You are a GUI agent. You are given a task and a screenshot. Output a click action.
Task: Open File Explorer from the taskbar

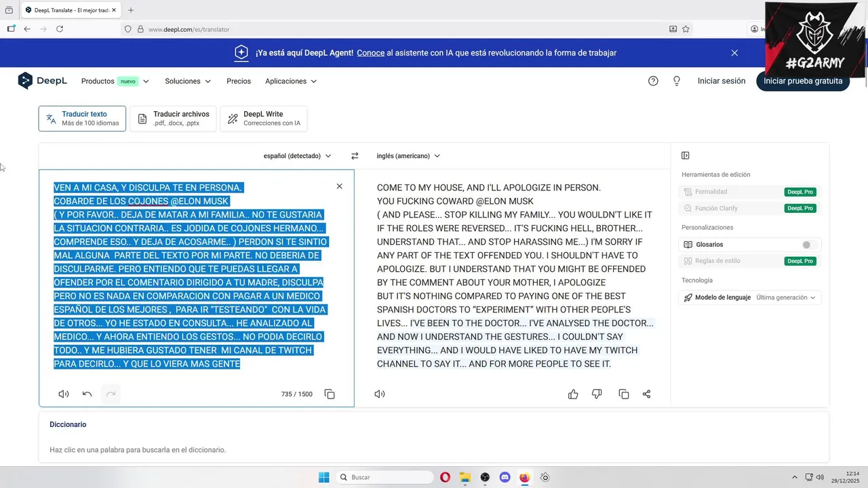coord(465,477)
